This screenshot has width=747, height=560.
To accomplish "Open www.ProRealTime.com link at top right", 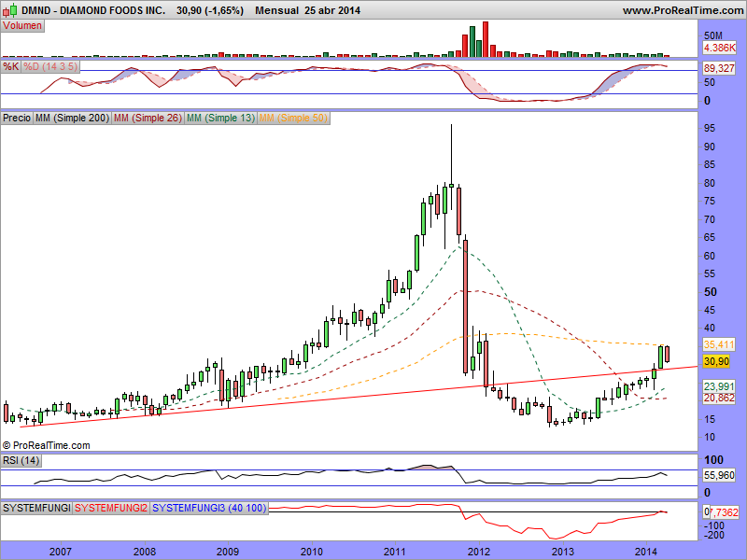I will [x=683, y=10].
